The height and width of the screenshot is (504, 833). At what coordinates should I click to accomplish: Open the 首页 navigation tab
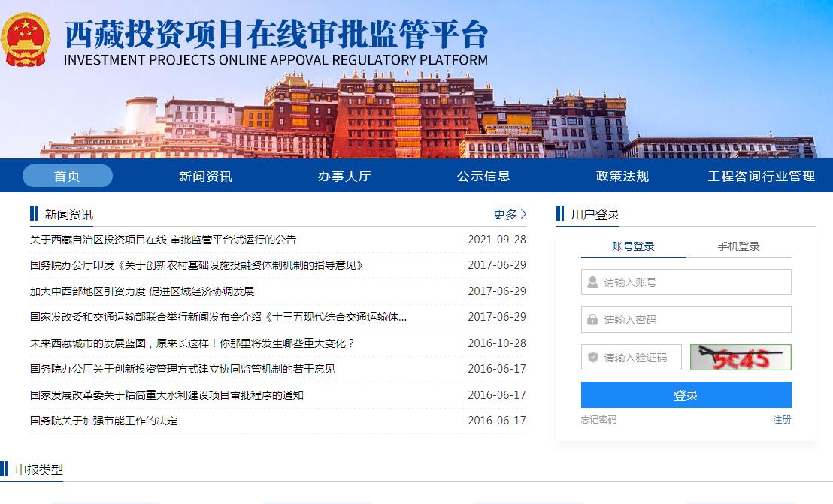coord(67,176)
